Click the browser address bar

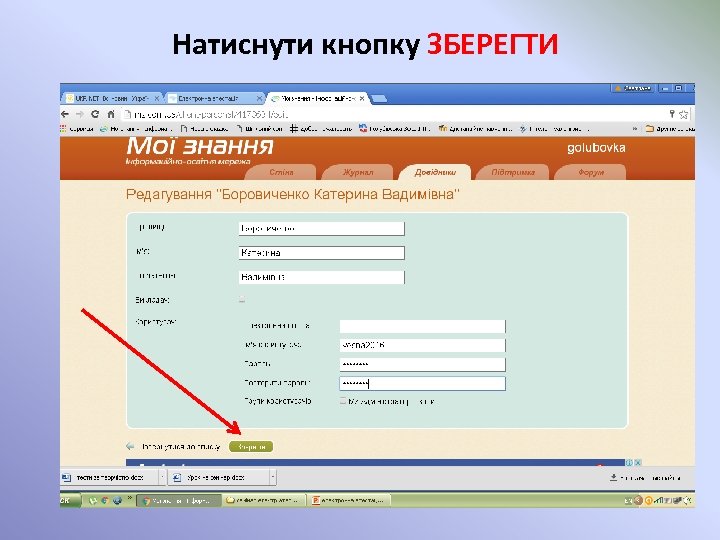[395, 114]
